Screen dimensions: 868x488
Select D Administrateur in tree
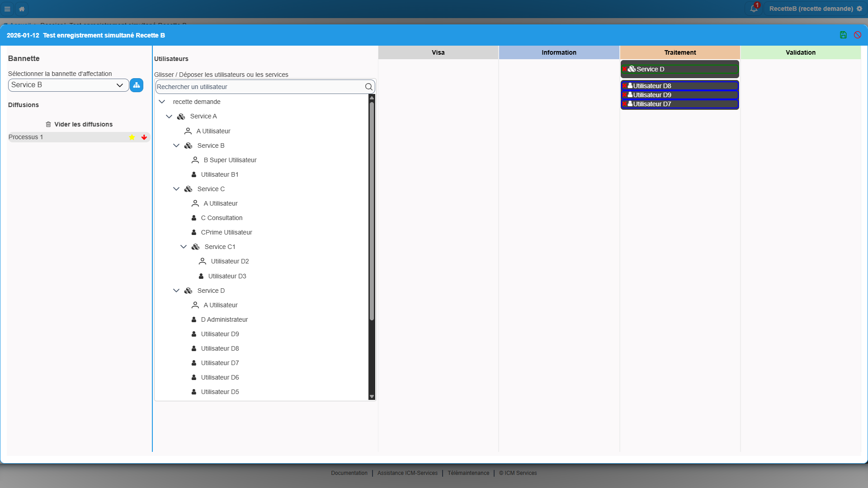pyautogui.click(x=224, y=319)
